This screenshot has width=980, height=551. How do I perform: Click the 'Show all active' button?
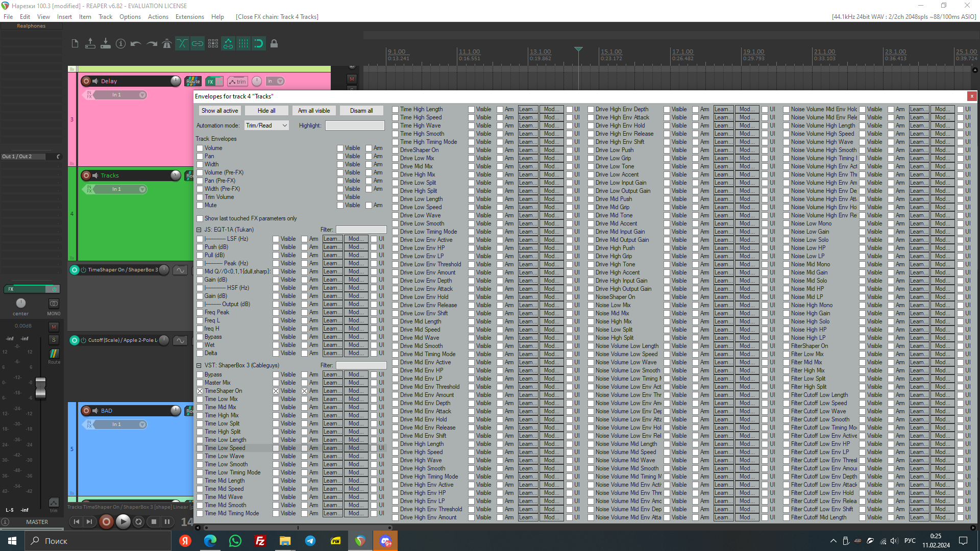point(219,111)
